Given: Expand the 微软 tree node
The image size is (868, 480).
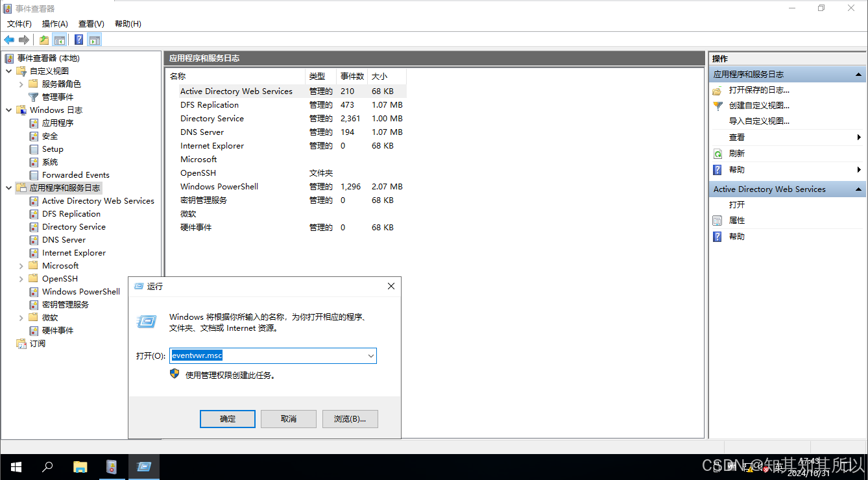Looking at the screenshot, I should click(21, 317).
